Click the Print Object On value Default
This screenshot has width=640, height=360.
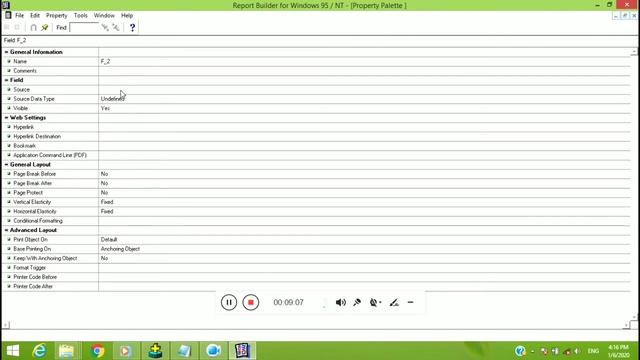coord(109,240)
